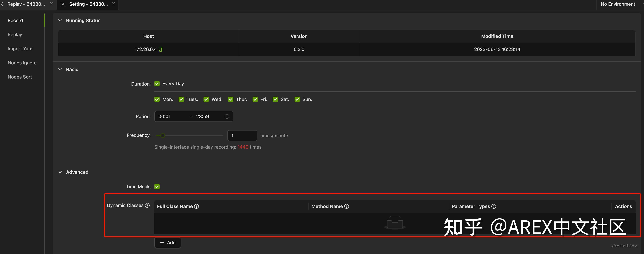The image size is (644, 254).
Task: Uncheck the Wed. checkbox
Action: pos(206,99)
